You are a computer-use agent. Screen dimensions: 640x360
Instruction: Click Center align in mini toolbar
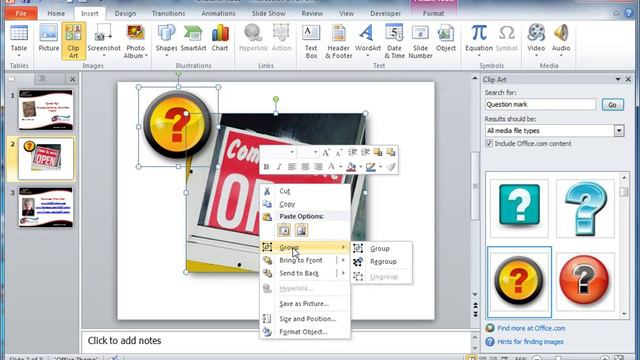[305, 167]
